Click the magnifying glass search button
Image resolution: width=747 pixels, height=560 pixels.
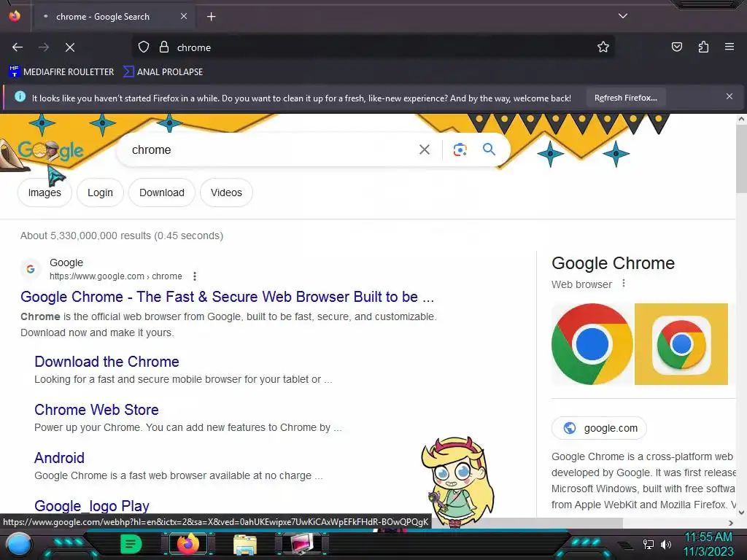click(489, 149)
